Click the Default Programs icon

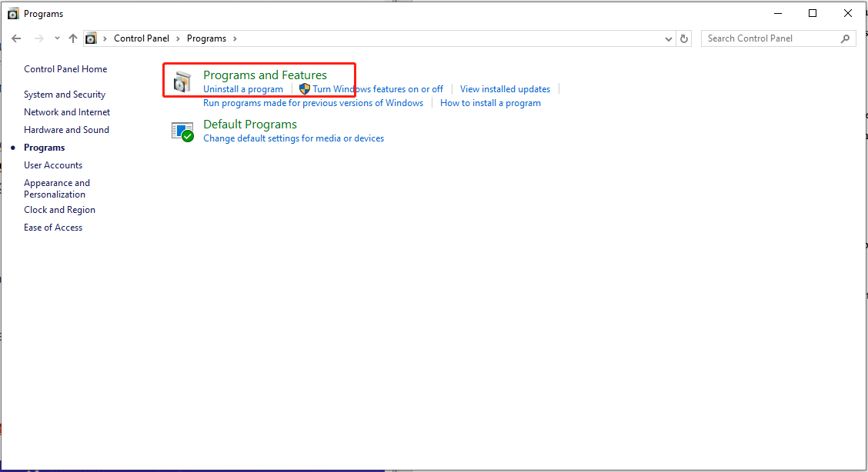click(182, 131)
